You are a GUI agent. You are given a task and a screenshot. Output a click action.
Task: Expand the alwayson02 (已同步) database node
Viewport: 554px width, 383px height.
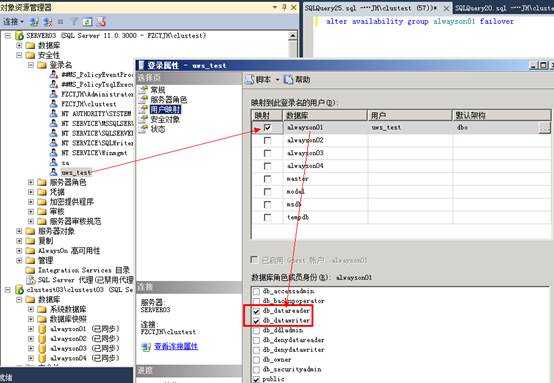pos(31,338)
